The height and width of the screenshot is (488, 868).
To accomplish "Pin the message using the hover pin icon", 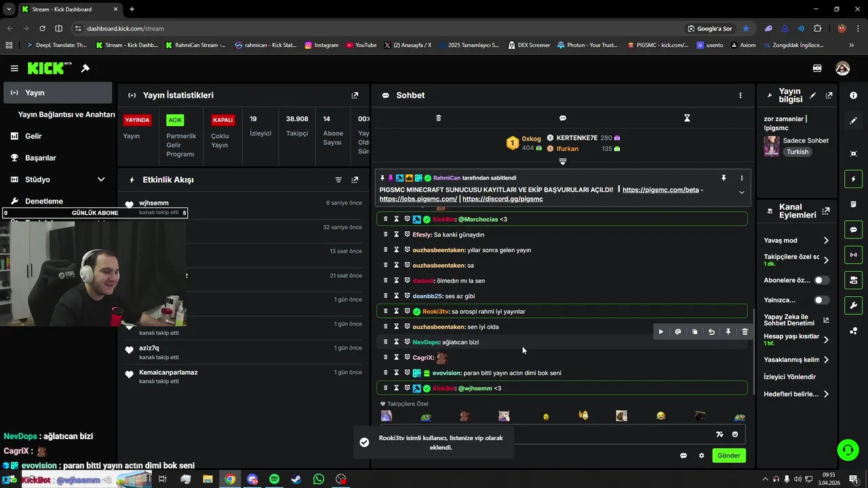I will 728,332.
